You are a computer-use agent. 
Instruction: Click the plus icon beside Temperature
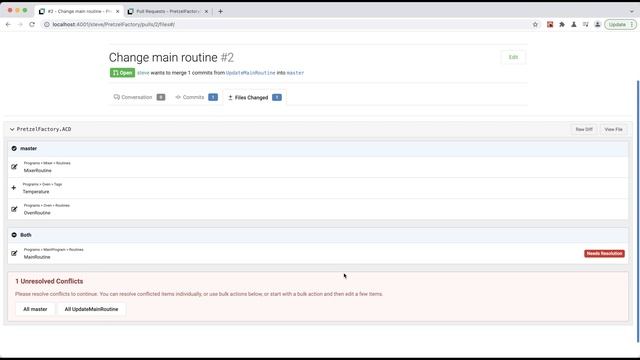pos(14,188)
